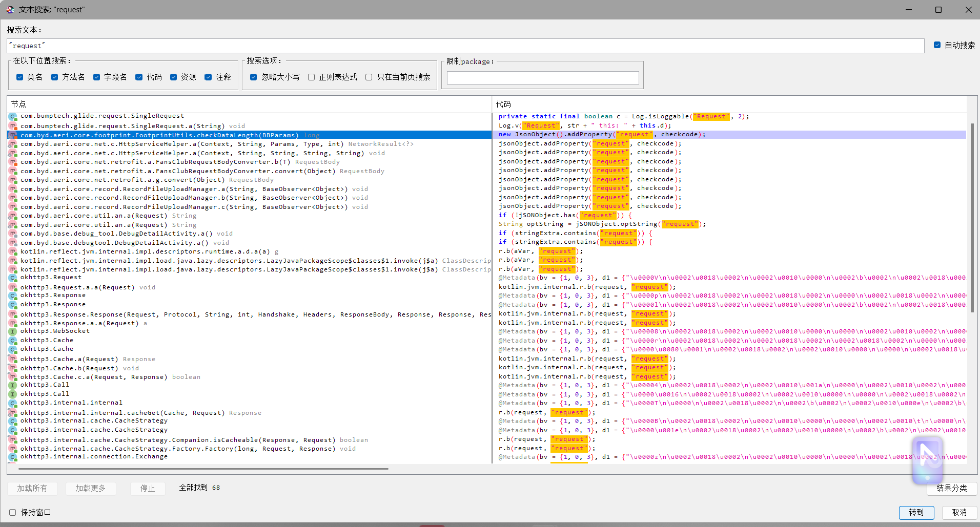Viewport: 980px width, 527px height.
Task: Click method icon of debug_tool.DebugDetailActivity.a() row
Action: [x=13, y=234]
